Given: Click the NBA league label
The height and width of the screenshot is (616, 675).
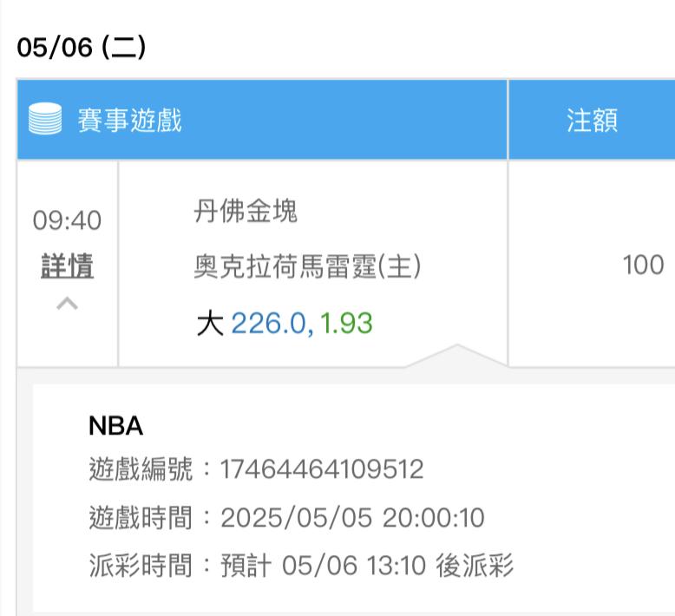Looking at the screenshot, I should coord(115,426).
